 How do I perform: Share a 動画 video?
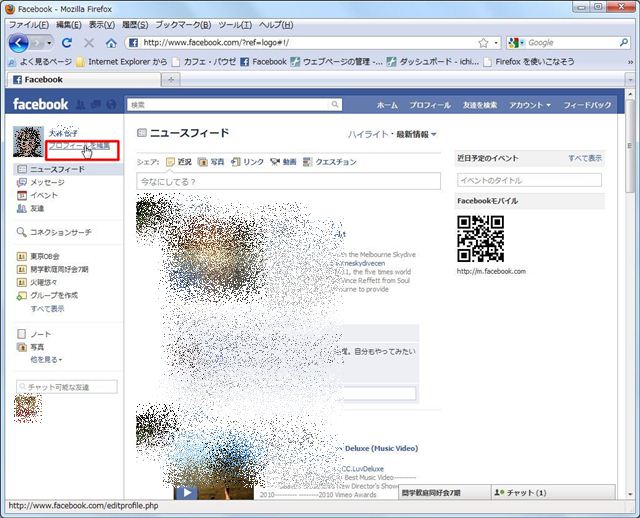283,162
